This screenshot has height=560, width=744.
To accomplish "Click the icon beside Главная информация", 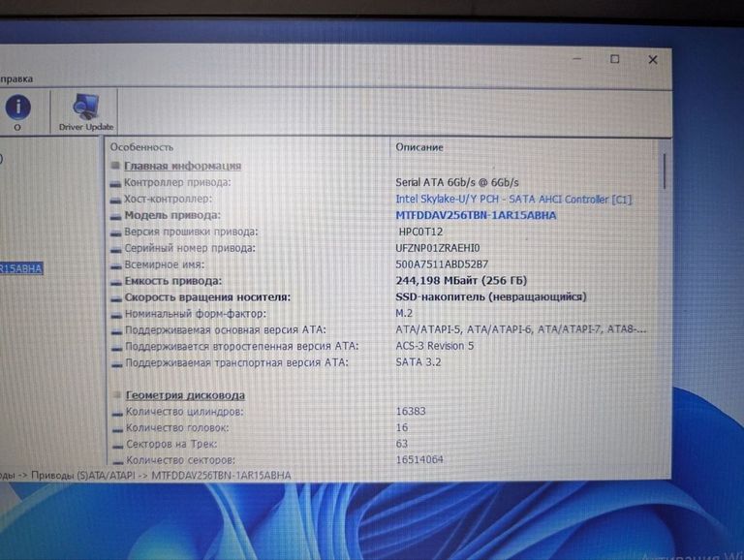I will click(x=115, y=166).
